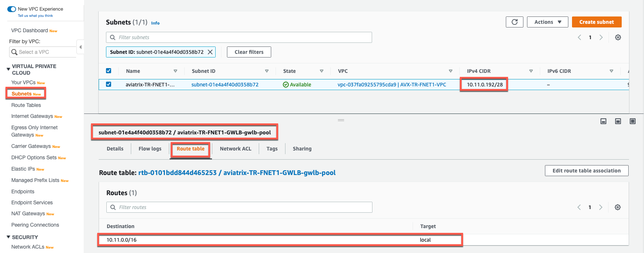Viewport: 644px width, 253px height.
Task: Click Edit route table association
Action: pyautogui.click(x=587, y=171)
